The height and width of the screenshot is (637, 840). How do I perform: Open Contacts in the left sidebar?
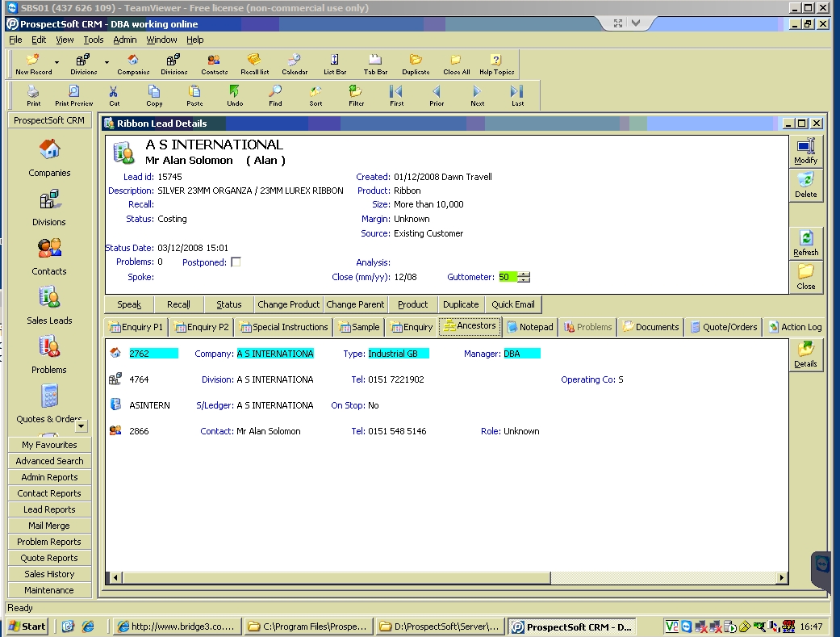pyautogui.click(x=49, y=256)
